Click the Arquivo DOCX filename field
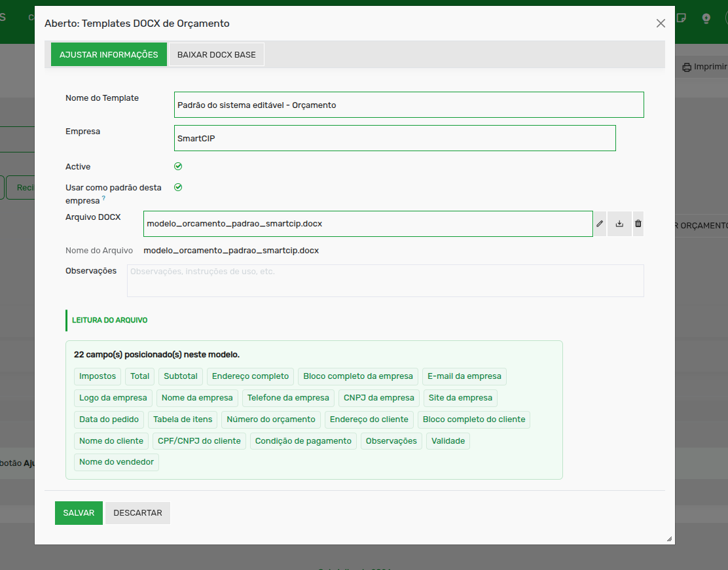Screen dimensions: 728x570 (368, 224)
